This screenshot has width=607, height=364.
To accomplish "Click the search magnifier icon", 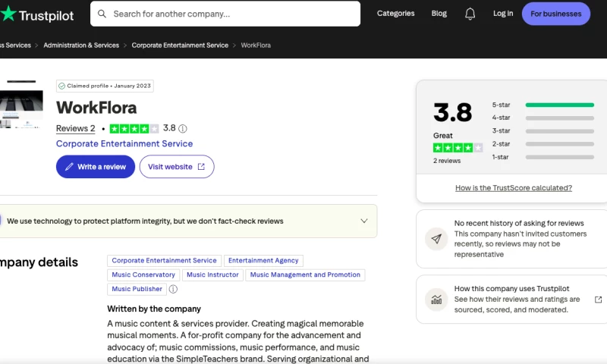I will coord(102,14).
